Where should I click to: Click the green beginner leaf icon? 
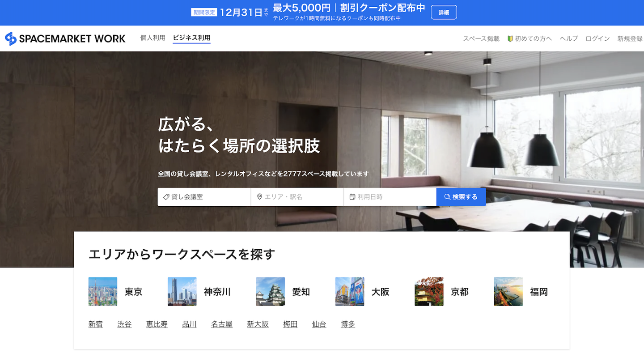(x=510, y=38)
